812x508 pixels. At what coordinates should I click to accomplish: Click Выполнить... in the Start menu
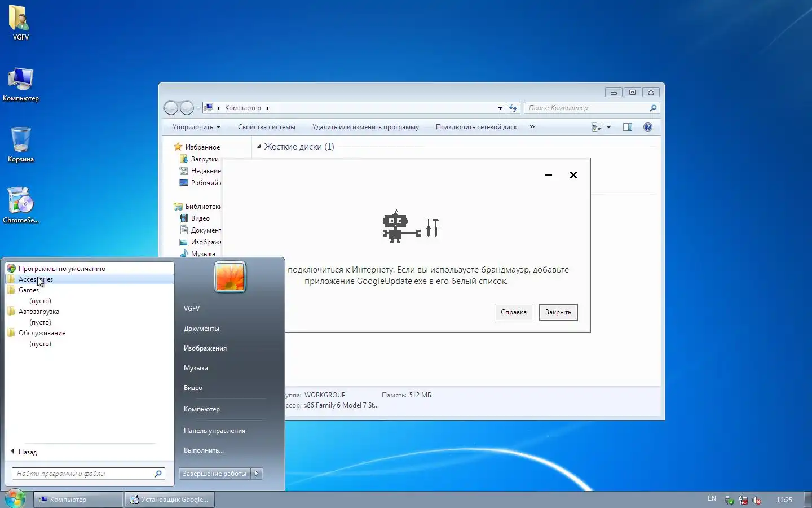tap(204, 450)
